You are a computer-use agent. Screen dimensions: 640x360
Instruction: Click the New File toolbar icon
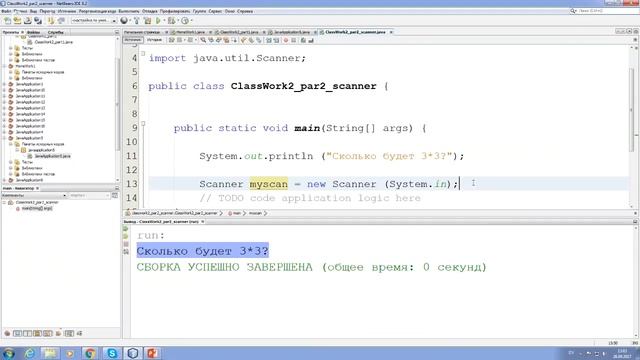coord(7,20)
